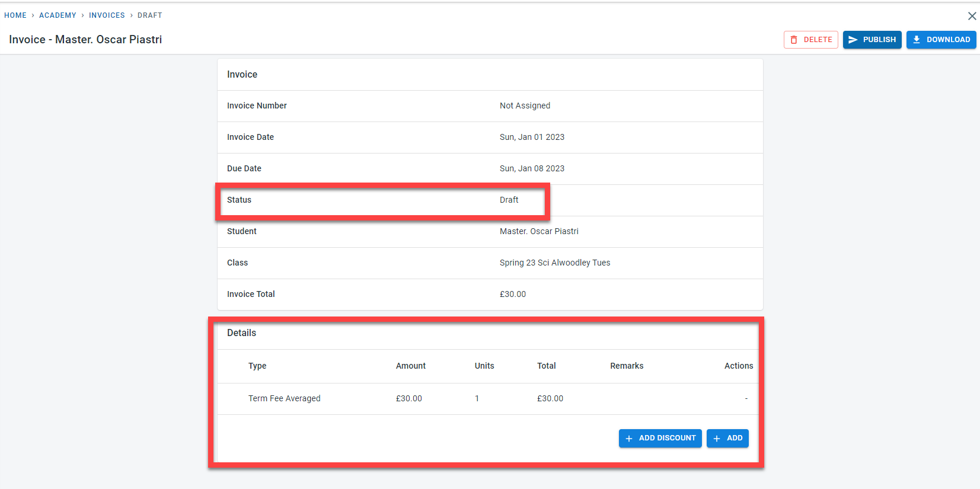Add a new invoice detail line
The width and height of the screenshot is (980, 489).
(727, 438)
